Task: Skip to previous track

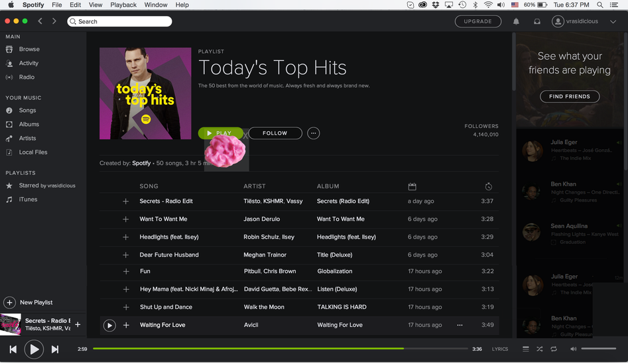Action: [x=13, y=349]
